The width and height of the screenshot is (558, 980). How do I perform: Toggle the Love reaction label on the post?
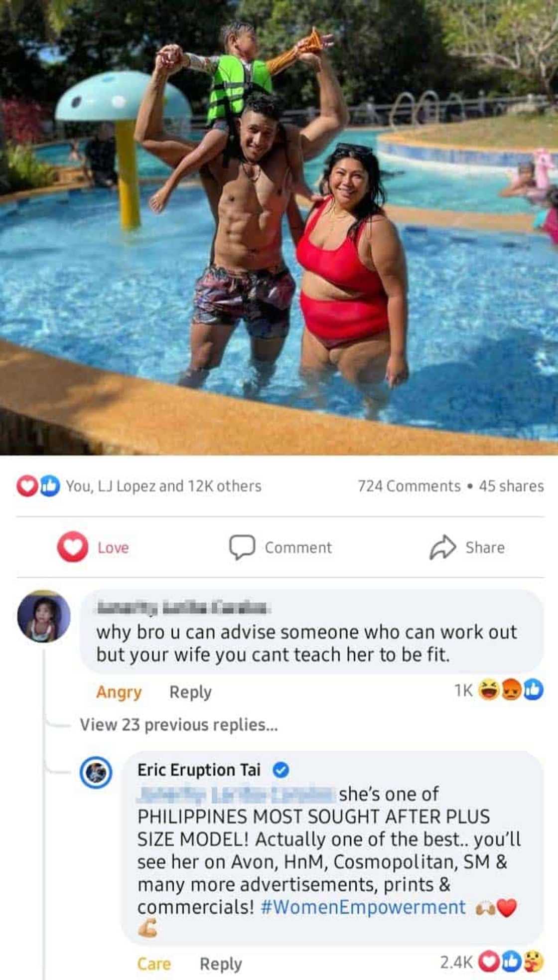[113, 547]
